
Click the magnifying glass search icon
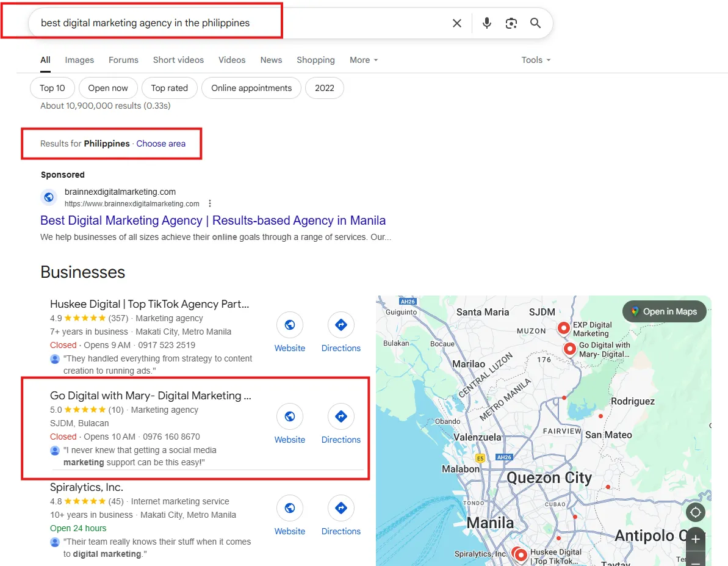(x=535, y=23)
